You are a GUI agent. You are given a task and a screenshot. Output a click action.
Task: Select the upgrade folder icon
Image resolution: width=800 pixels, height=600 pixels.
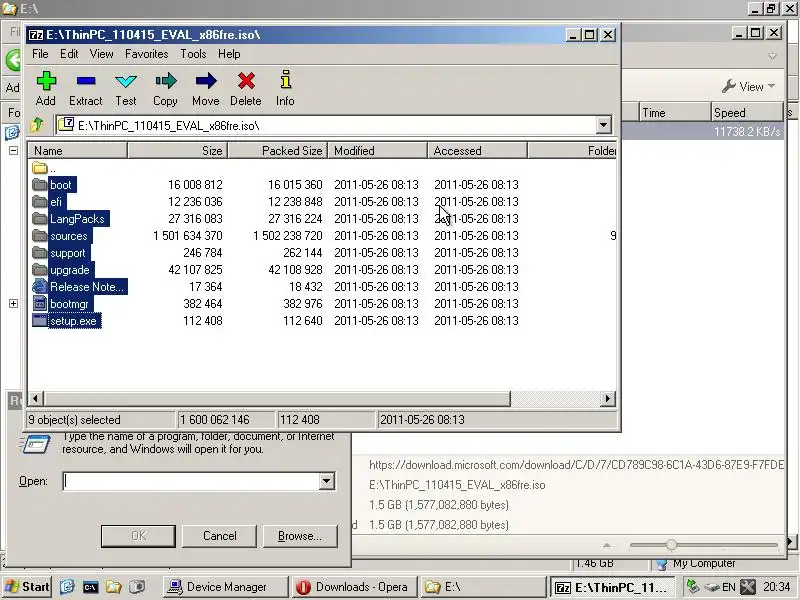(40, 269)
